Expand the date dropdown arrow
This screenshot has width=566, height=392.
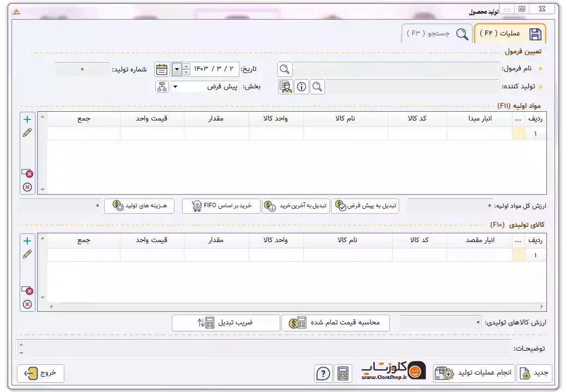click(177, 69)
